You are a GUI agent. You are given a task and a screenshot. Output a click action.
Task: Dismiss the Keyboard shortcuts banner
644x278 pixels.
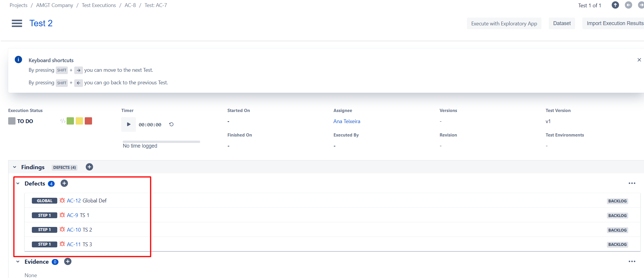click(639, 60)
